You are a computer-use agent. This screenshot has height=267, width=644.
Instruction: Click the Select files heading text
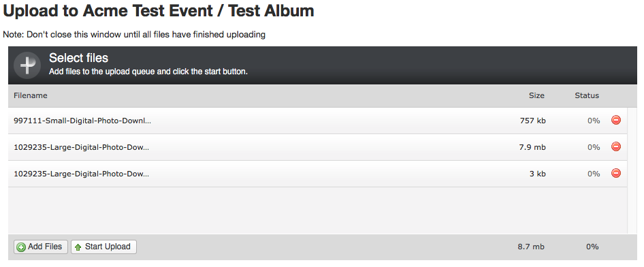click(78, 58)
